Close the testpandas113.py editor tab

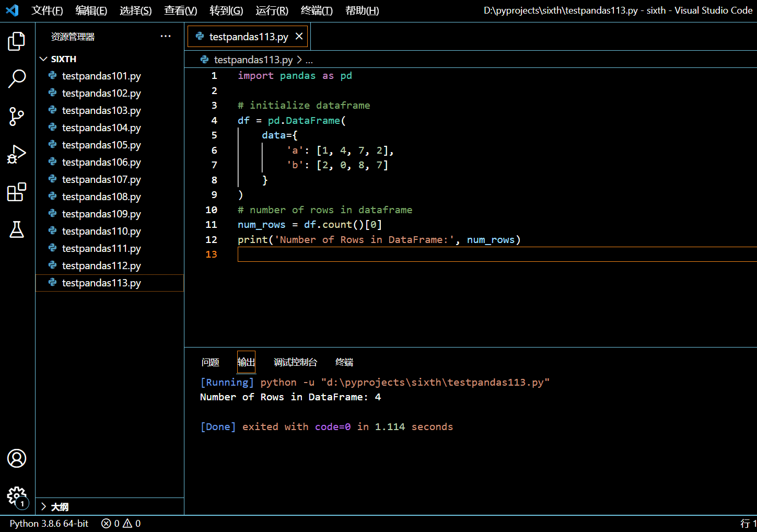(299, 36)
